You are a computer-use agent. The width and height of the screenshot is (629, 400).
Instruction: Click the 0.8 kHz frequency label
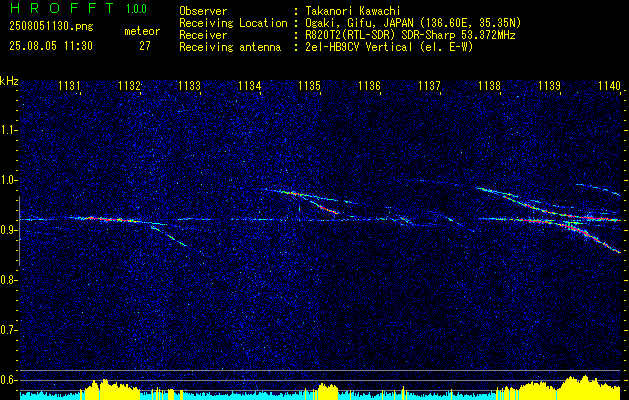[x=8, y=280]
